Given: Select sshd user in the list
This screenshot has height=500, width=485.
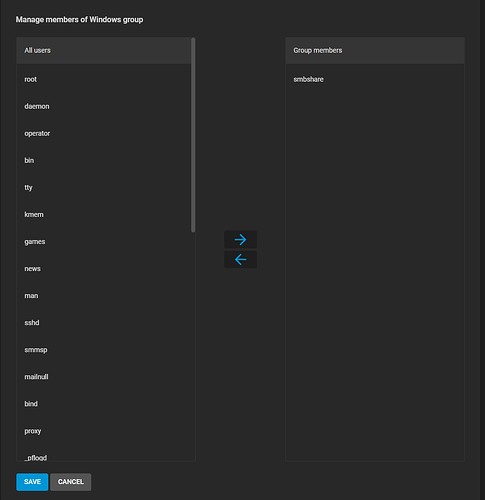Looking at the screenshot, I should 104,323.
